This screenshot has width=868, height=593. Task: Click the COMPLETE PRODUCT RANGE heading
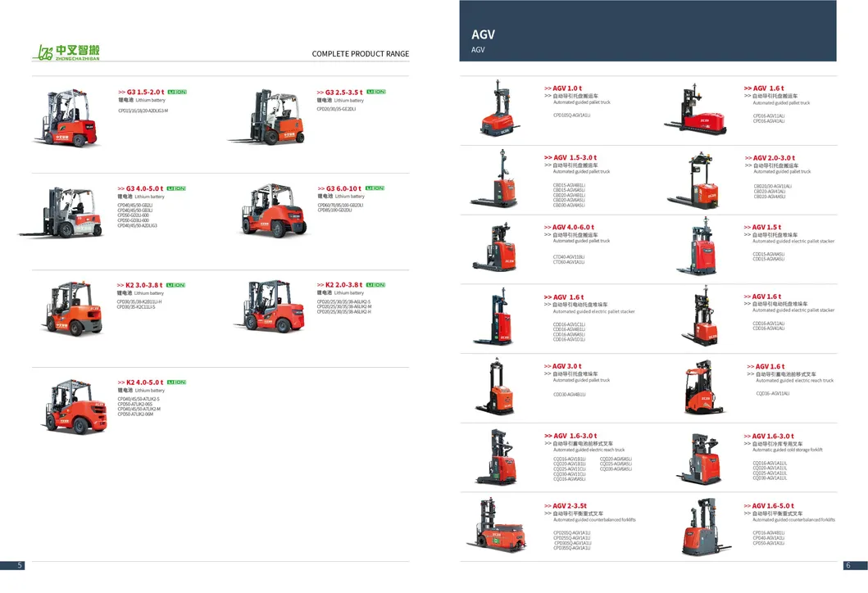coord(361,52)
